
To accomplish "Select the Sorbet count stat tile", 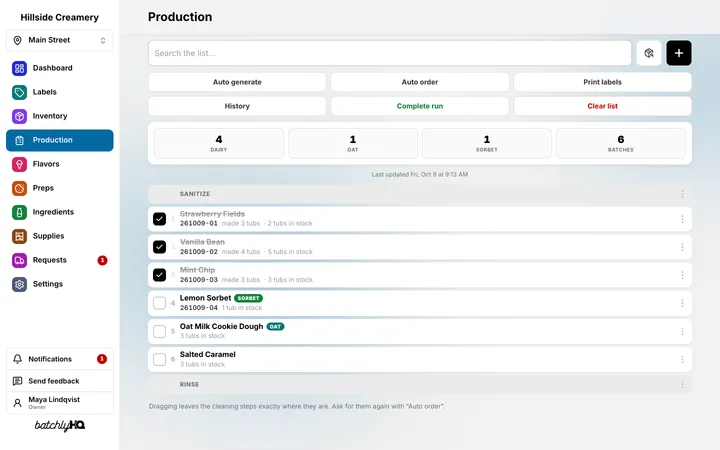I will click(x=487, y=144).
